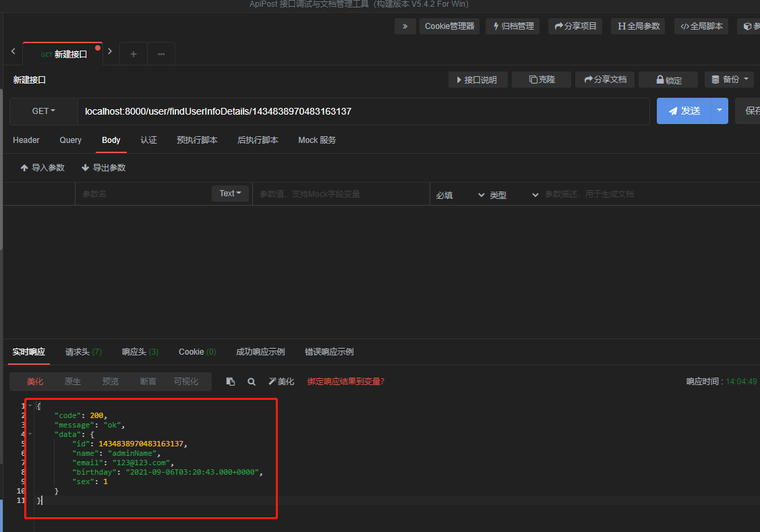760x532 pixels.
Task: Switch to the Query tab
Action: point(70,140)
